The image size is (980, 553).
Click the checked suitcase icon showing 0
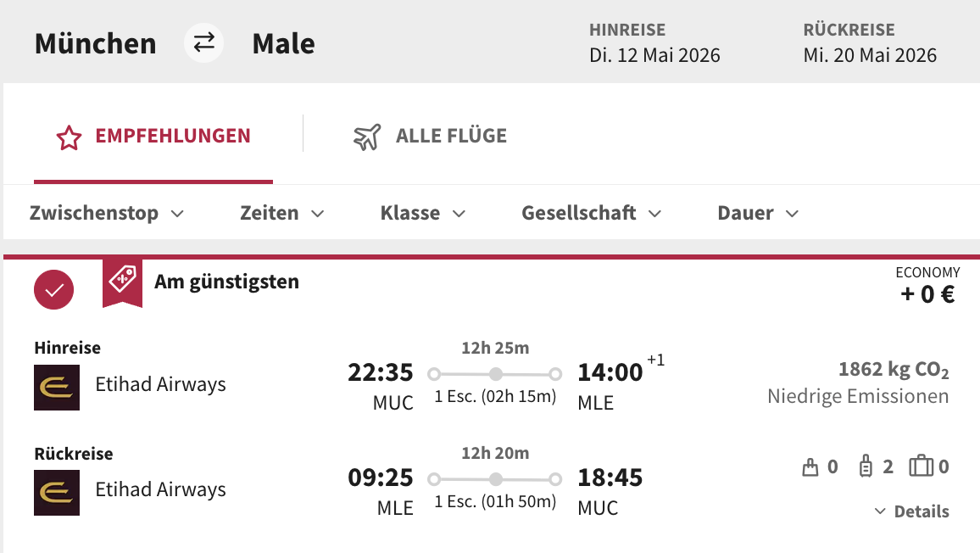pyautogui.click(x=920, y=466)
